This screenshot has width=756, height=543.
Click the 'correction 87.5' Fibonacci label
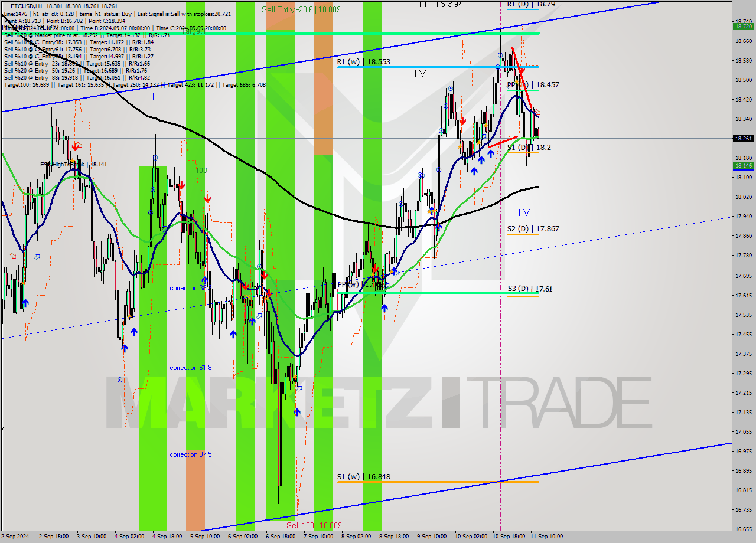coord(190,454)
